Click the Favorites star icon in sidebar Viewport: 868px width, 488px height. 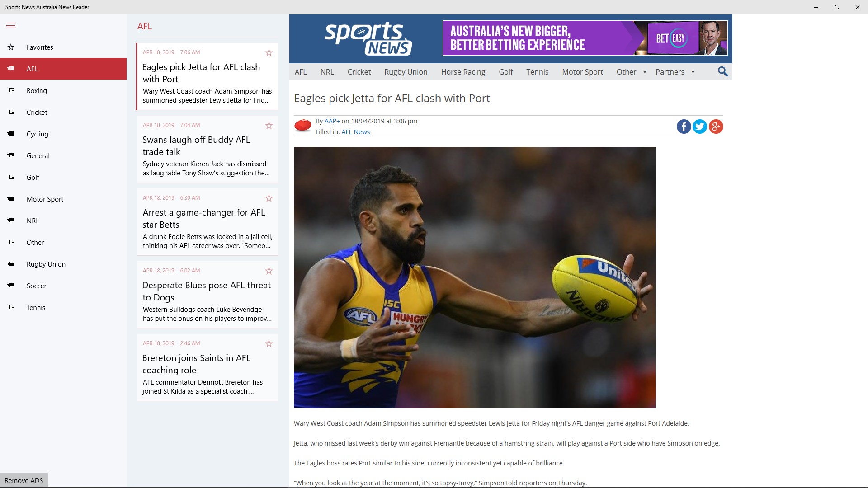pos(11,47)
